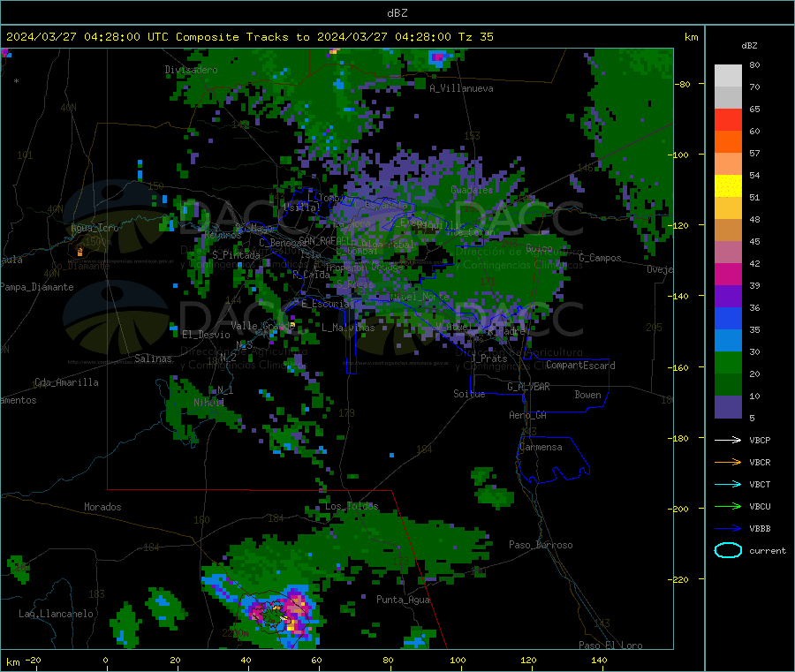This screenshot has height=672, width=795.
Task: Click the 'Aero_GA' map label
Action: (527, 415)
